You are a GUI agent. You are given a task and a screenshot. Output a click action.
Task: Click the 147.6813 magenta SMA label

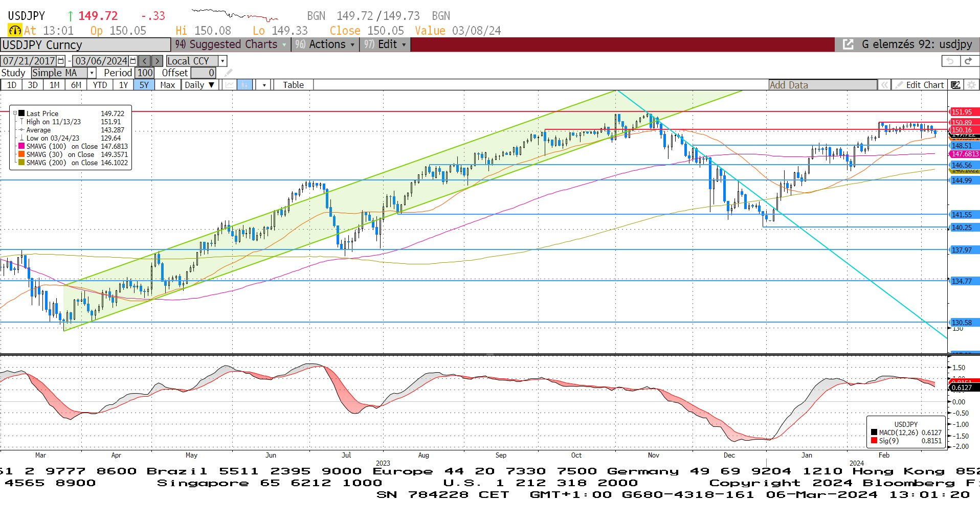coord(965,154)
